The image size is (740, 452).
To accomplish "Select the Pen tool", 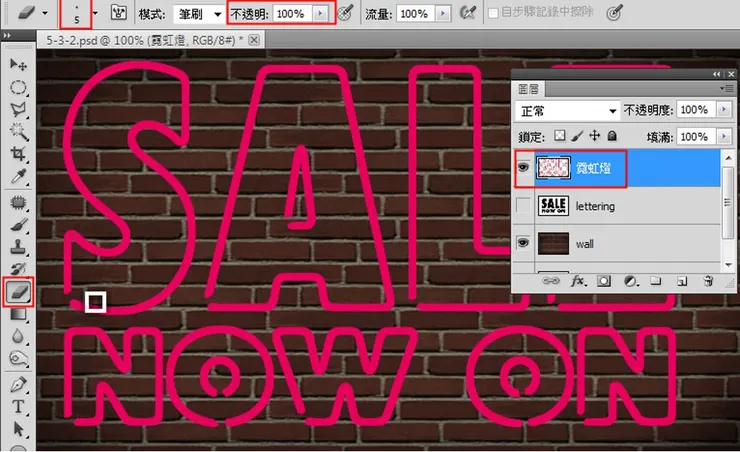I will (x=18, y=385).
